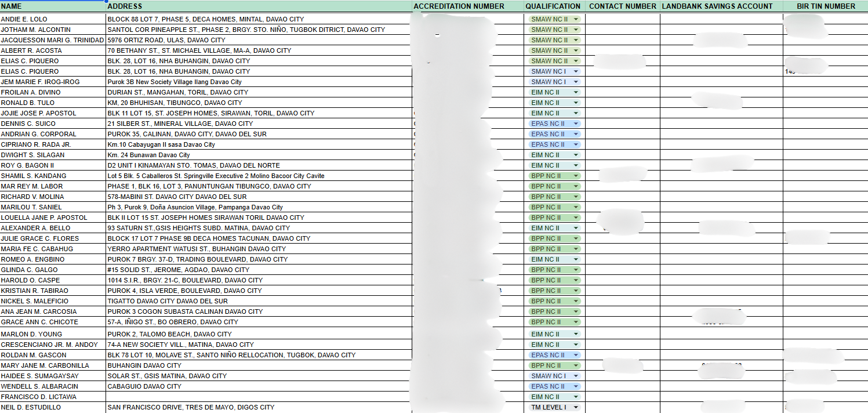Image resolution: width=868 pixels, height=413 pixels.
Task: Select name cell JOJIE JOSE P. APOSTOL
Action: coord(53,113)
